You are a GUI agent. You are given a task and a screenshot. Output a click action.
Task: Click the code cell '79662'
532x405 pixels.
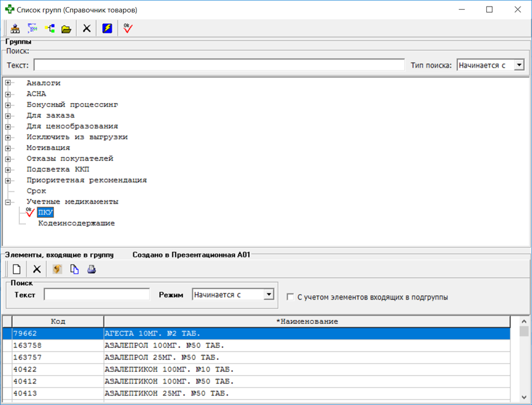tap(58, 334)
